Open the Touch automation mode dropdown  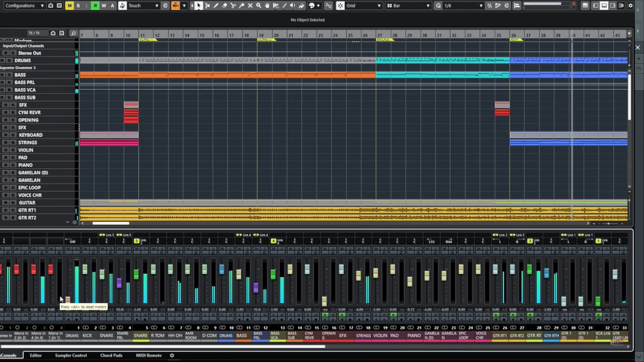click(143, 6)
